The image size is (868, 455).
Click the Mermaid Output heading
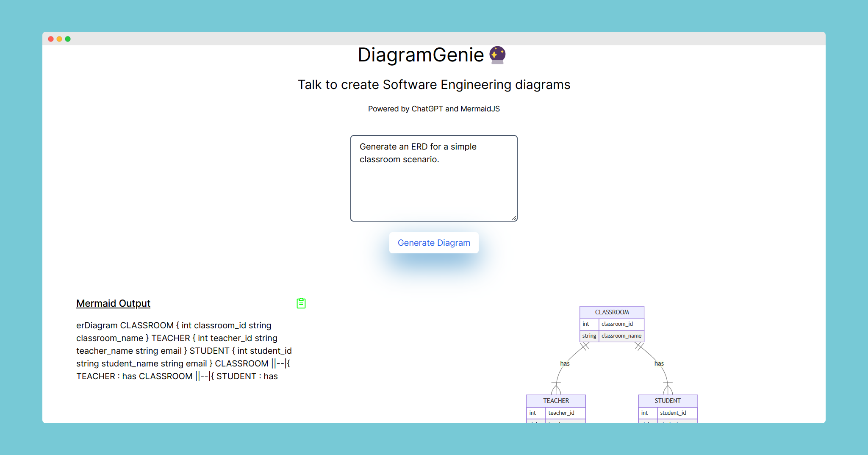(x=113, y=303)
